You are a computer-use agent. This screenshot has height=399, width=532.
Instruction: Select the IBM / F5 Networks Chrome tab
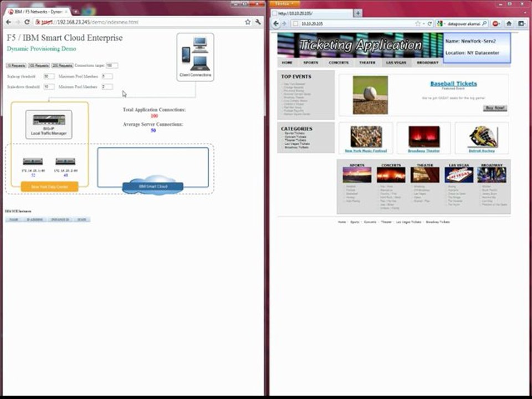(x=38, y=12)
